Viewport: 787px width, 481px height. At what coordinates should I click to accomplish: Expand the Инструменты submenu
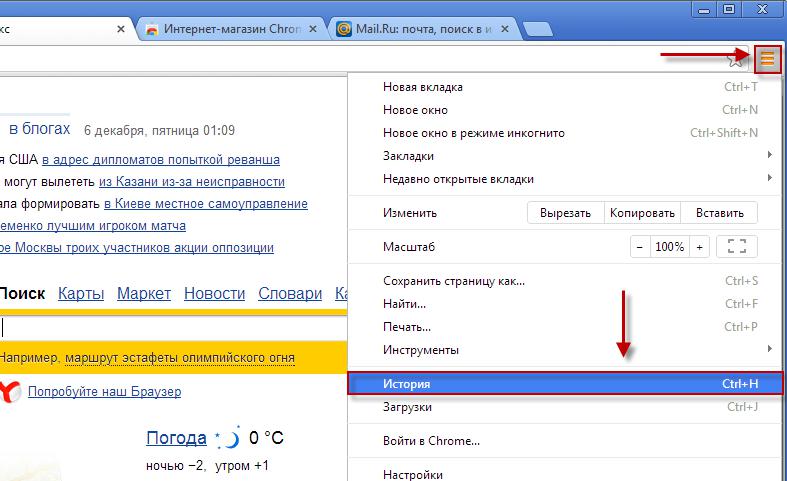click(565, 350)
